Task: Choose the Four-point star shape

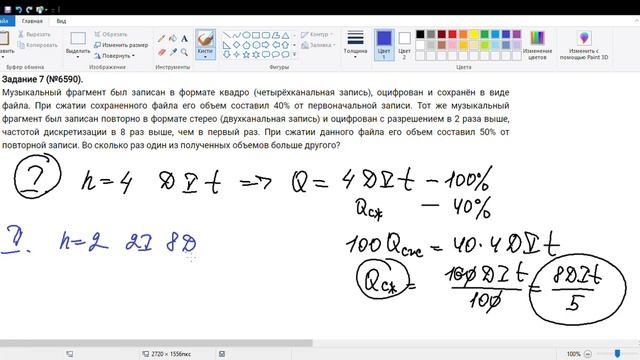Action: 236,54
